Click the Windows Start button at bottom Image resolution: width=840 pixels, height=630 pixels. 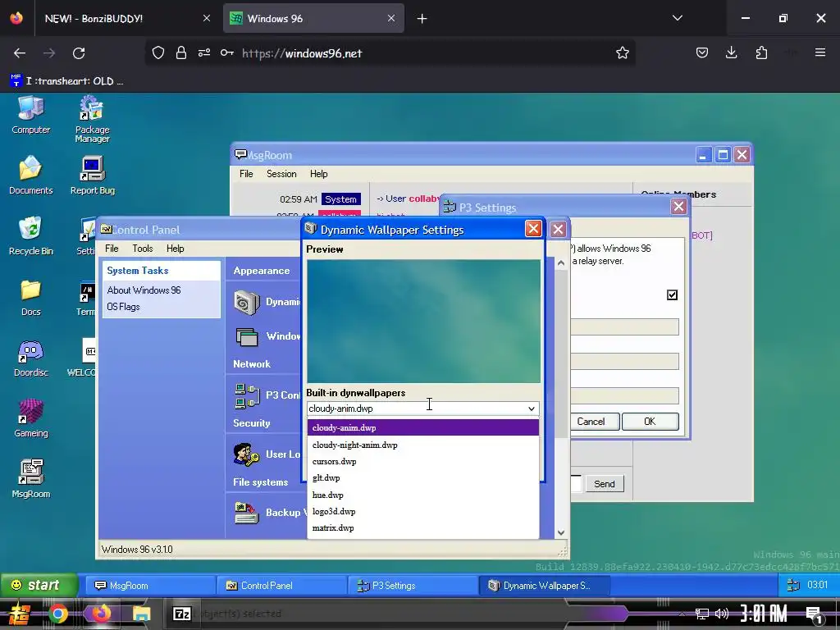(x=19, y=614)
